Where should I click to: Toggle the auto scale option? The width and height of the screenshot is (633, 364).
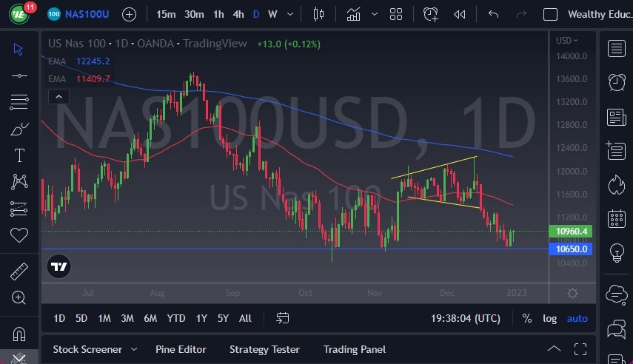point(577,318)
